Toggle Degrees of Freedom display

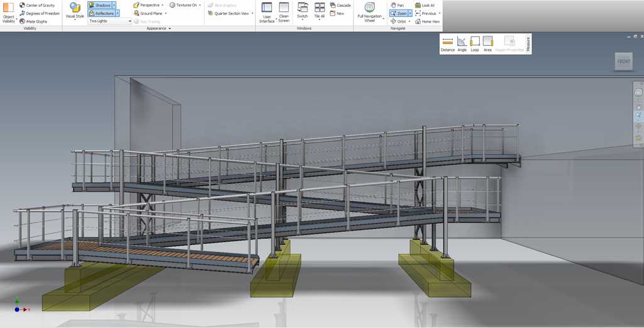pyautogui.click(x=40, y=13)
